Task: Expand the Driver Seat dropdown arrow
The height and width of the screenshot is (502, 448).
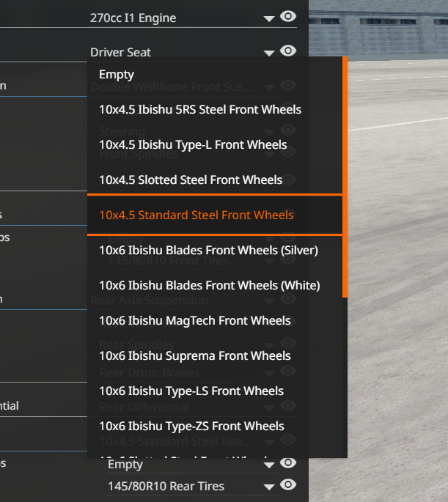Action: pyautogui.click(x=269, y=53)
